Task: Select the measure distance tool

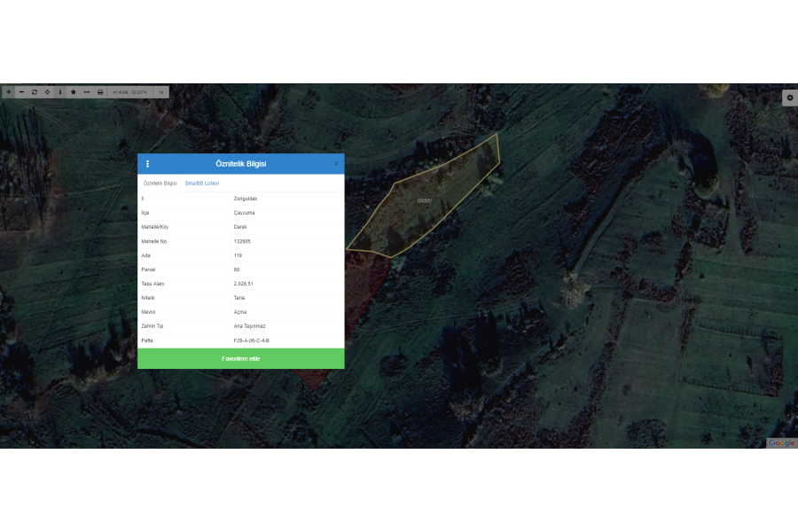Action: 87,92
